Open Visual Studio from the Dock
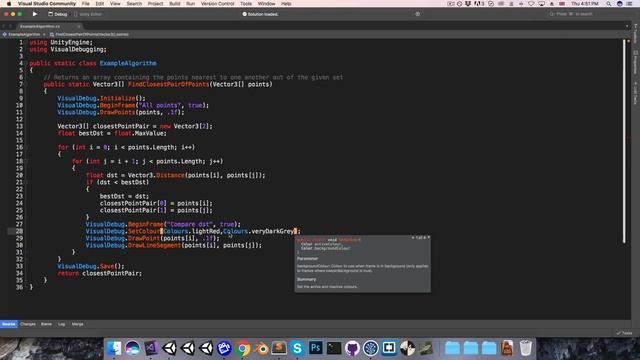Viewport: 640px width, 360px height. 151,348
